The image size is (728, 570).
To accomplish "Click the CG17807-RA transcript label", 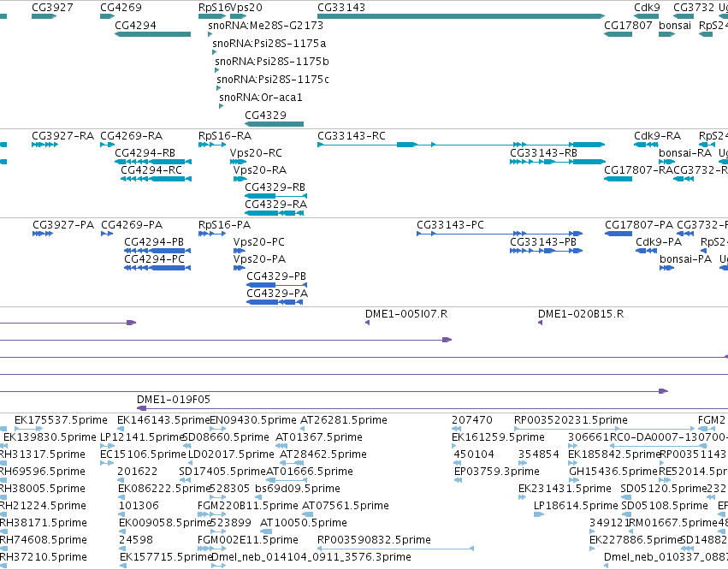I will coord(638,170).
